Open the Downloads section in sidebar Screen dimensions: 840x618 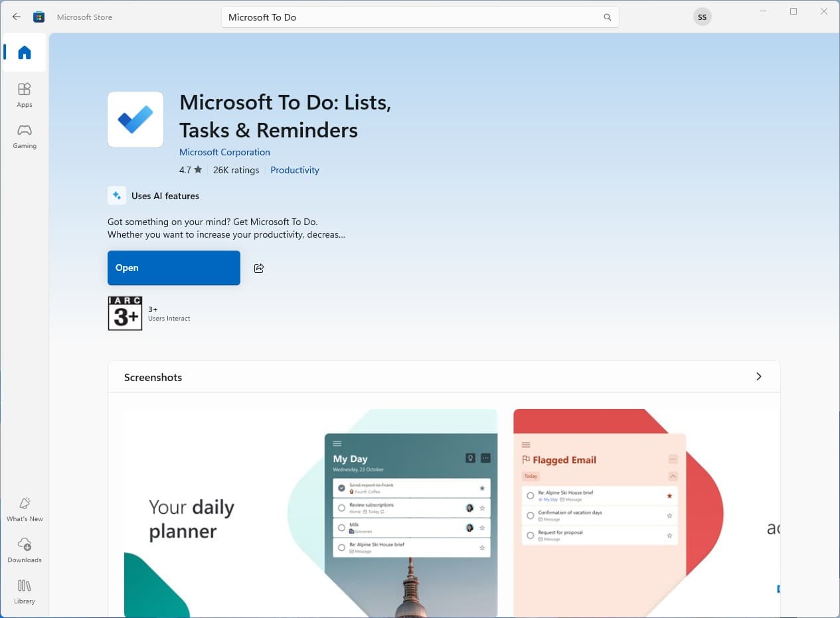coord(25,550)
